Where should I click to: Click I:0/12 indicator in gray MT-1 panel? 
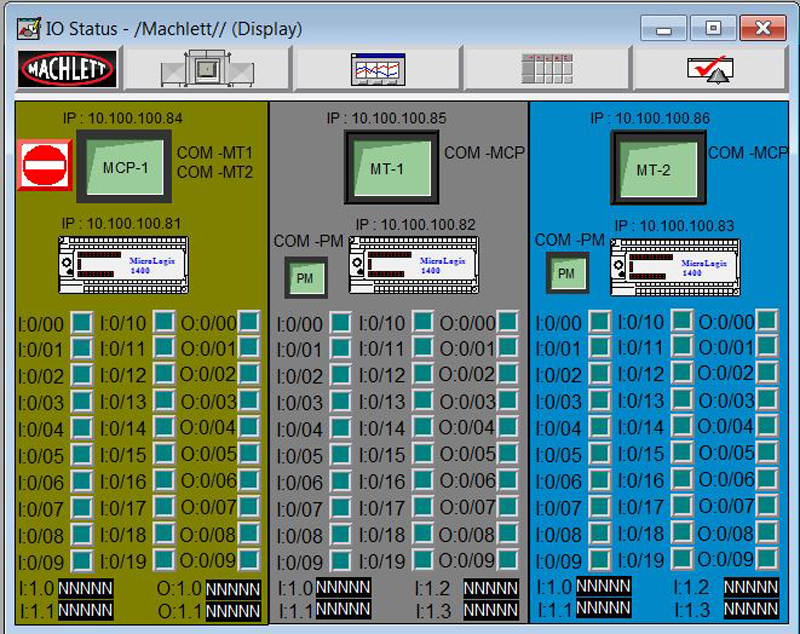(x=423, y=373)
